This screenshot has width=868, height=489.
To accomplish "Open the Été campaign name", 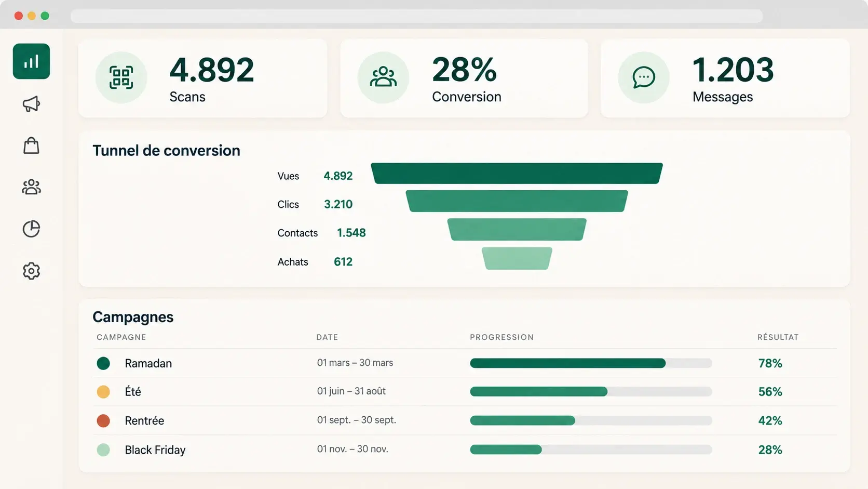I will pos(133,391).
